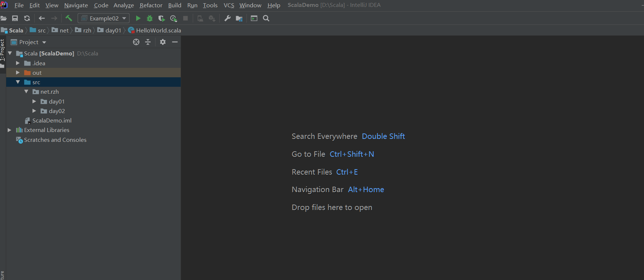
Task: Open the Analyze menu
Action: pyautogui.click(x=124, y=5)
